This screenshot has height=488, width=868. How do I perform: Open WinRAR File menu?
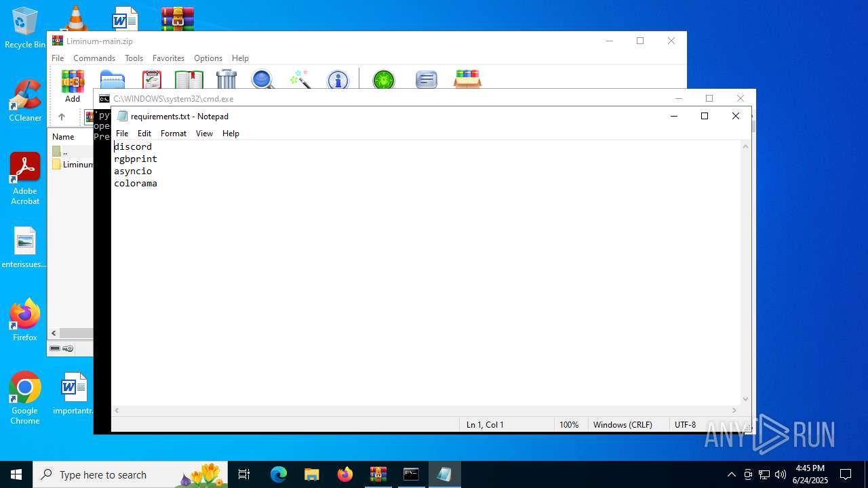[58, 58]
